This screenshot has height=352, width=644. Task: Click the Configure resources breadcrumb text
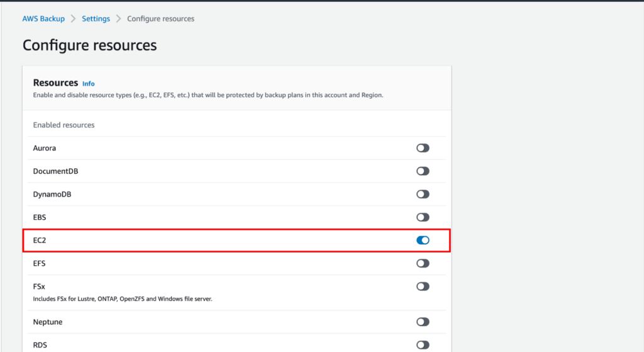click(160, 18)
